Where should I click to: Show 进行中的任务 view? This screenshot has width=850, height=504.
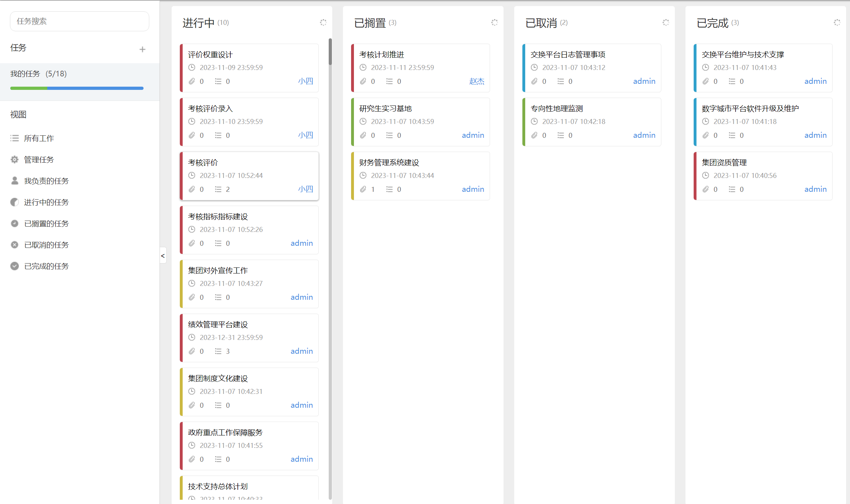point(46,202)
